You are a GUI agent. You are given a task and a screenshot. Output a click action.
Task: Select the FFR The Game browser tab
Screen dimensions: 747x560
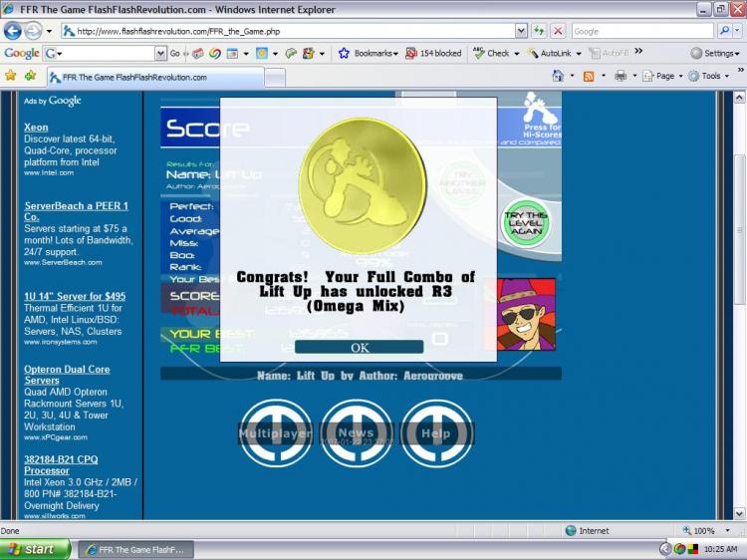pyautogui.click(x=155, y=77)
